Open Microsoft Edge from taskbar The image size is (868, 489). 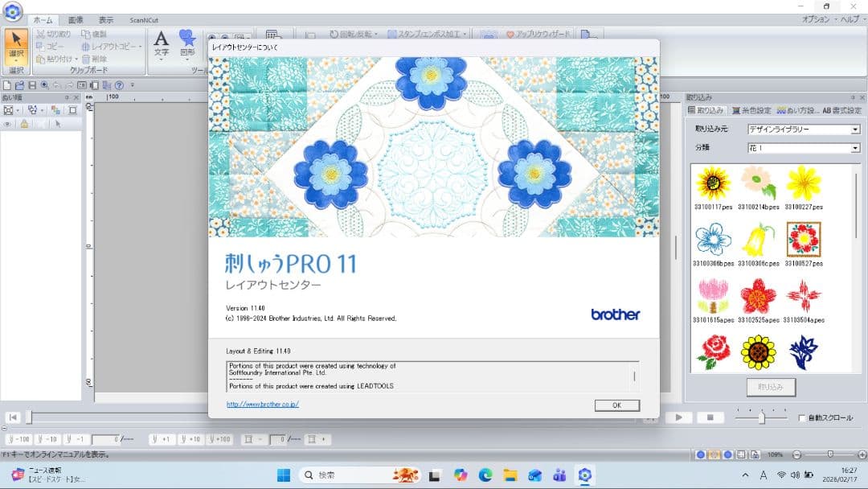(x=485, y=475)
